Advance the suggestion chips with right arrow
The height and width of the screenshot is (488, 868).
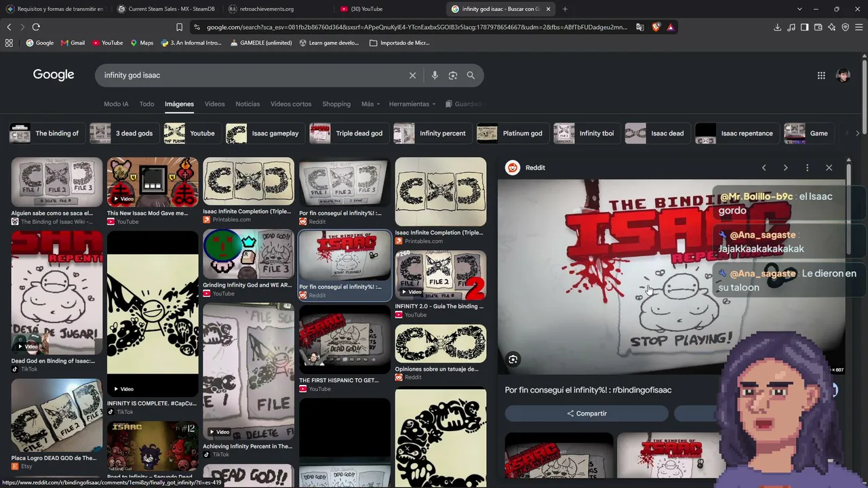tap(857, 134)
